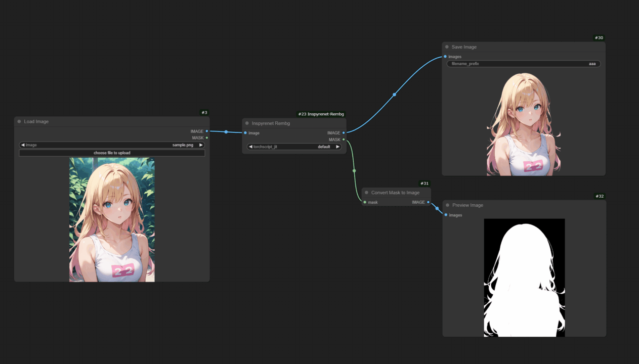Click the #31 badge above Convert Mask to Image

[x=424, y=184]
